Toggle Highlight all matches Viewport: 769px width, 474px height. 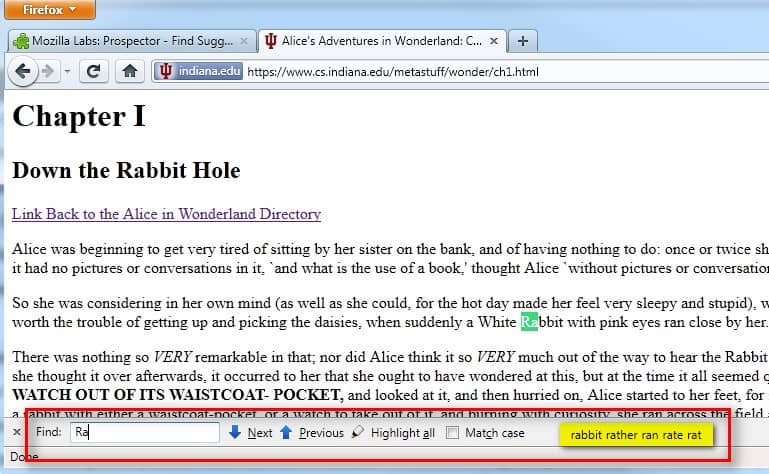[394, 433]
